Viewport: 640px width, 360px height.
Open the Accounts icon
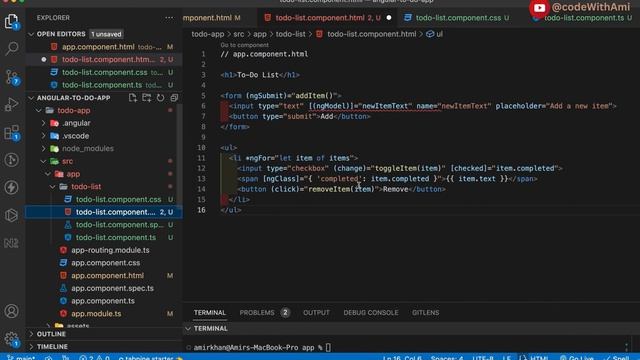pyautogui.click(x=11, y=311)
